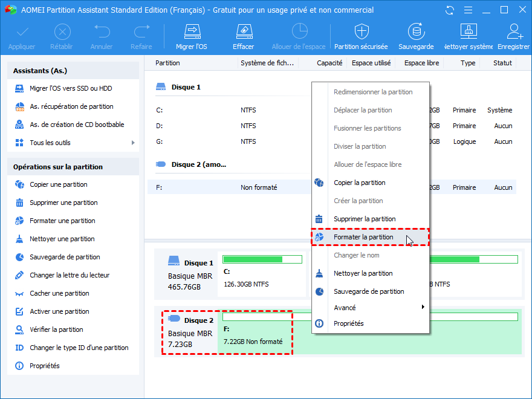532x399 pixels.
Task: Click the Sauvegarde toolbar icon
Action: [x=417, y=32]
